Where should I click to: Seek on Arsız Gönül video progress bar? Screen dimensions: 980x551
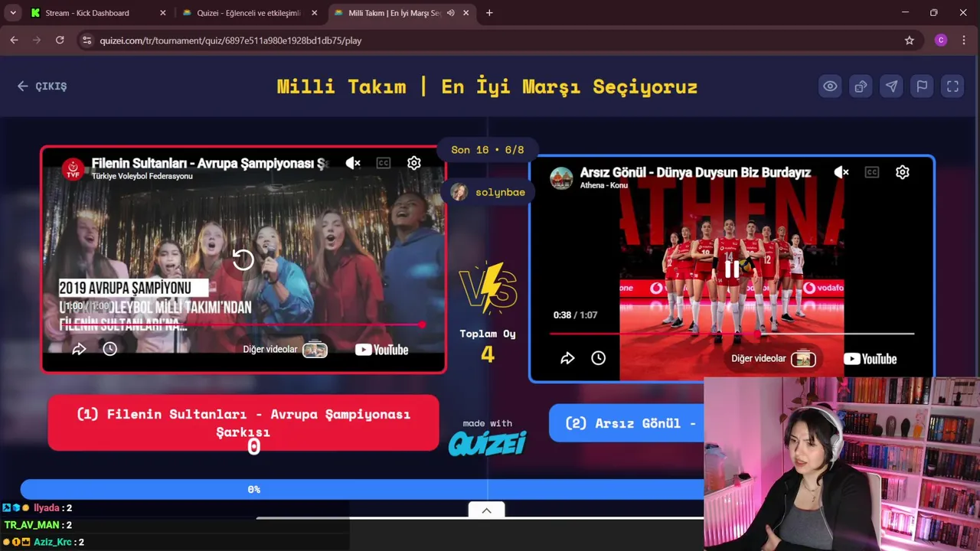pyautogui.click(x=732, y=334)
